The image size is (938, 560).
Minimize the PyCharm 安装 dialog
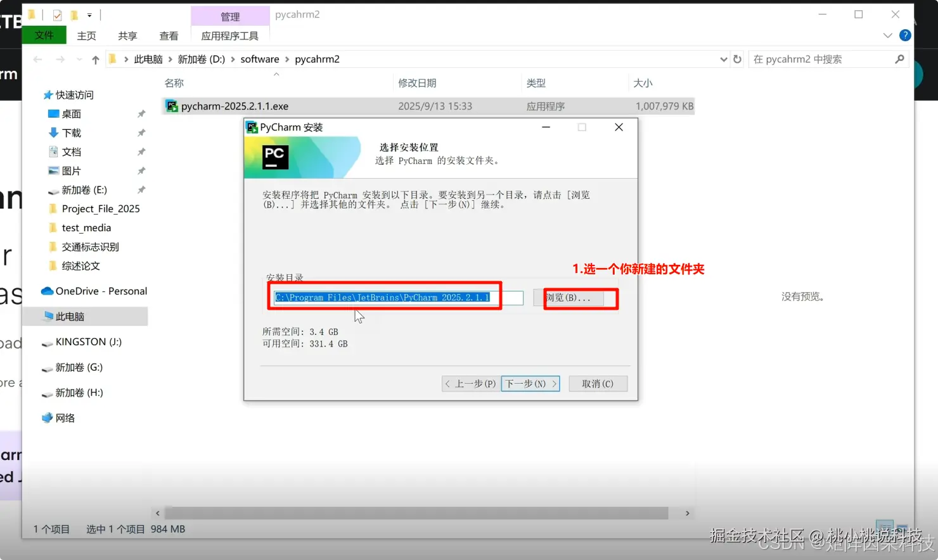pos(546,127)
